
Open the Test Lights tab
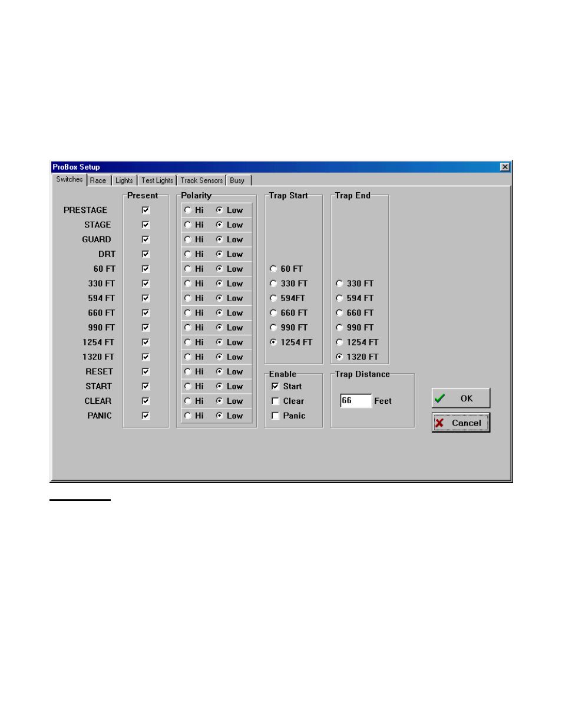point(157,180)
